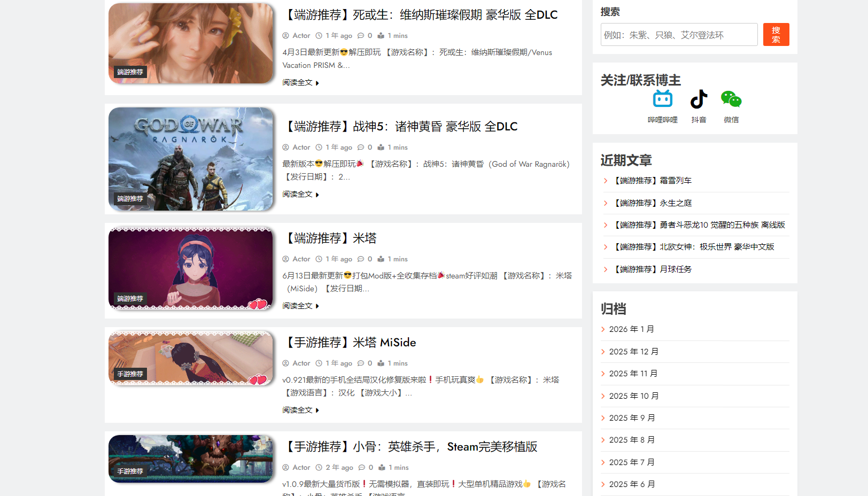
Task: Open the WeChat 微信 icon
Action: click(731, 99)
